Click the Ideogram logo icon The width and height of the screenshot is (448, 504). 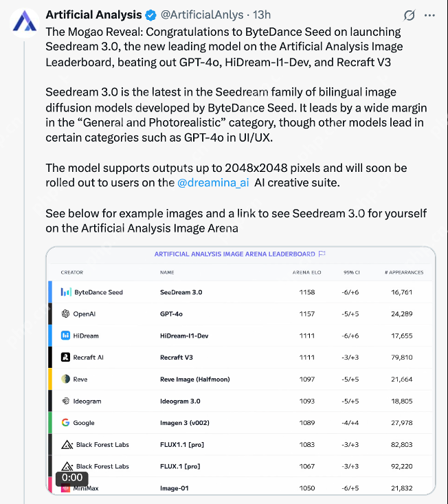[x=66, y=401]
